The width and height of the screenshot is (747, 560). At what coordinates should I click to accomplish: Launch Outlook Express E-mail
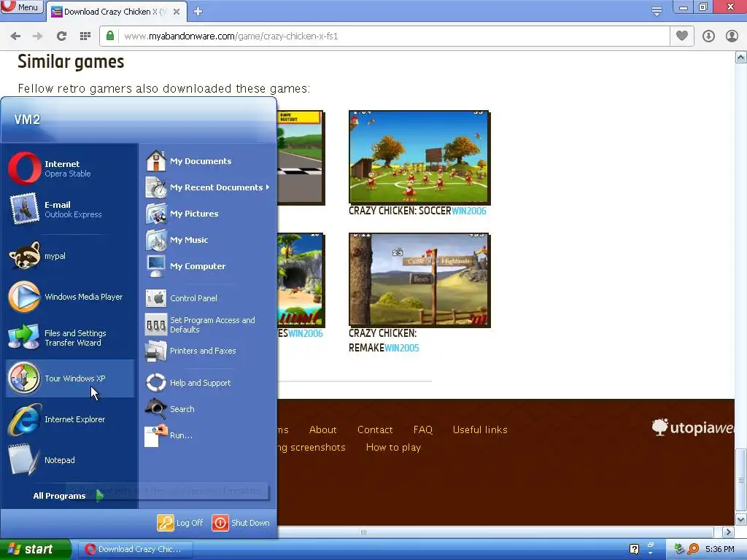tap(69, 209)
